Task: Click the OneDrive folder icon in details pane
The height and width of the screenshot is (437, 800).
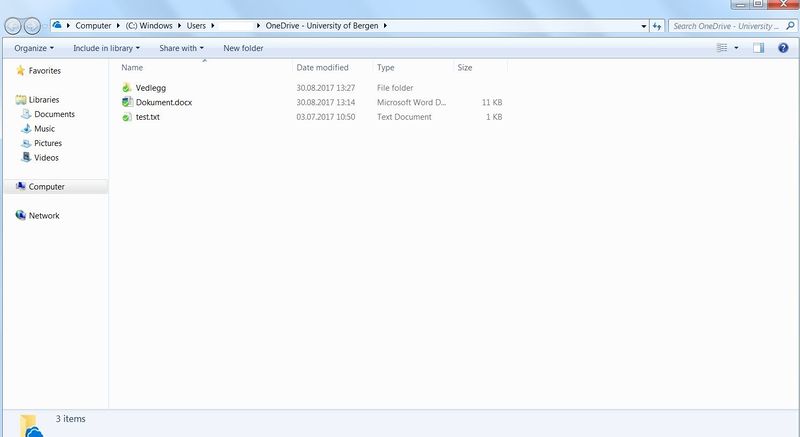Action: pos(32,426)
